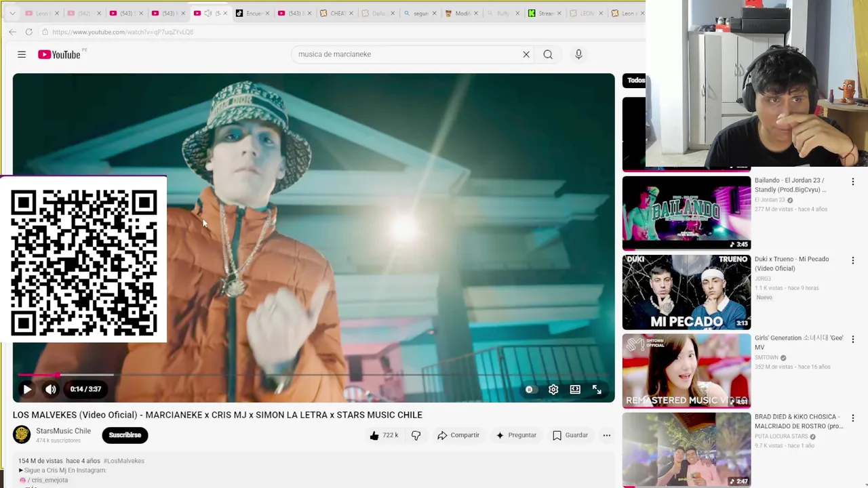The width and height of the screenshot is (868, 488).
Task: Click the video time display 0:14 / 3:37
Action: 85,389
